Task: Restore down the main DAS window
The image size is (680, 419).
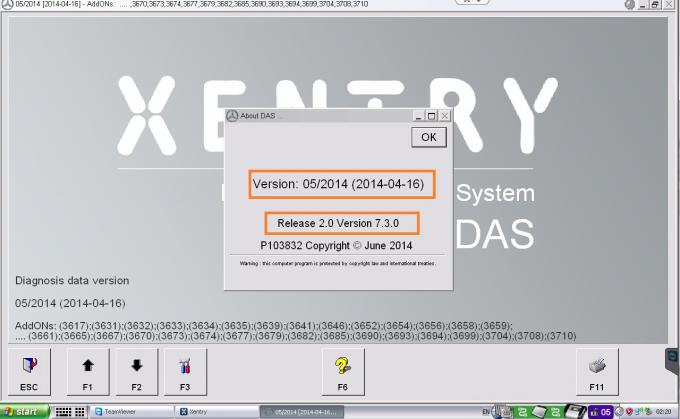Action: pos(655,5)
